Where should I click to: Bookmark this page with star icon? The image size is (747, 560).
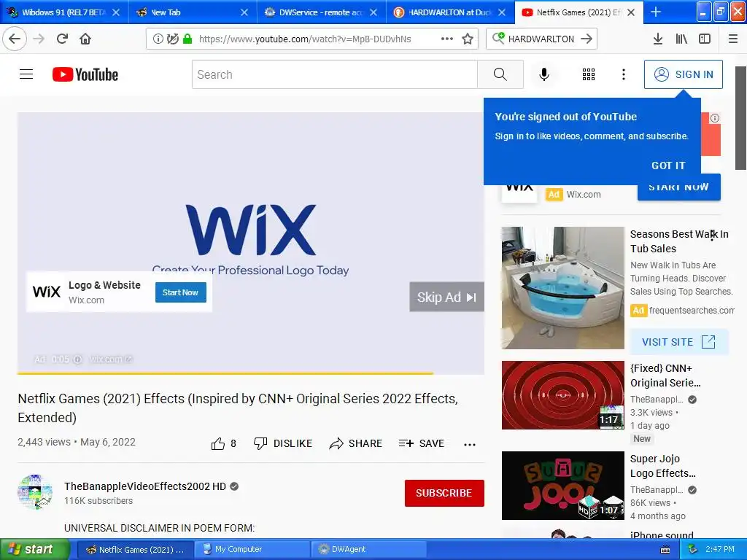pos(468,39)
